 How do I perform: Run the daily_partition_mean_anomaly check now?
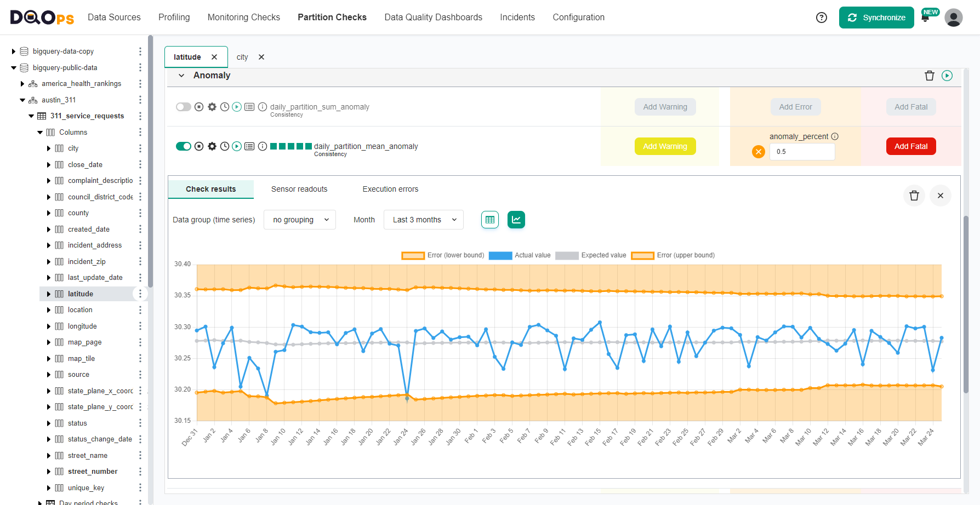236,146
